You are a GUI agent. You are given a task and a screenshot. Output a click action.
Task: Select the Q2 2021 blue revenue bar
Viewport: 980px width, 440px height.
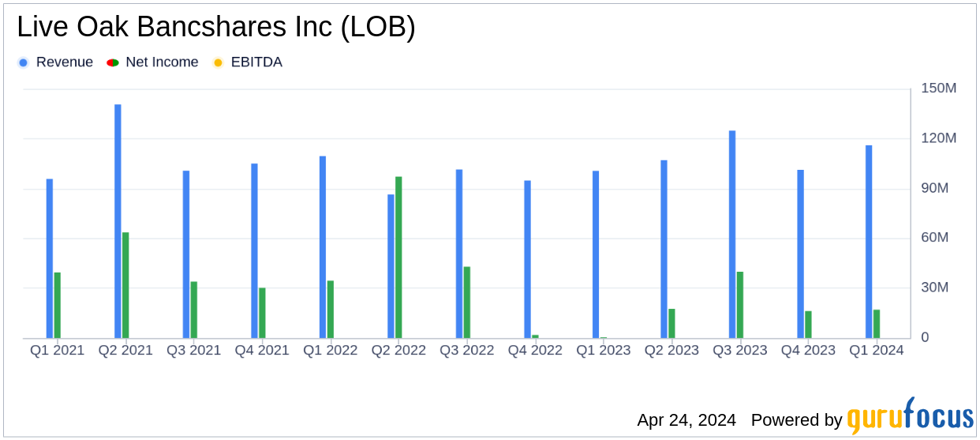click(x=118, y=221)
